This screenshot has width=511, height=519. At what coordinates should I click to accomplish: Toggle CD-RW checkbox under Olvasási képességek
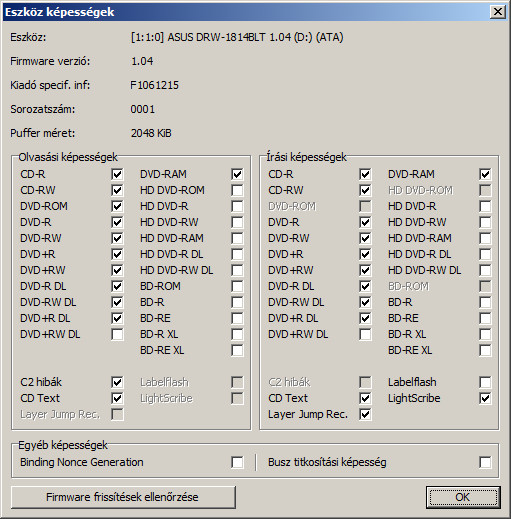(x=117, y=190)
